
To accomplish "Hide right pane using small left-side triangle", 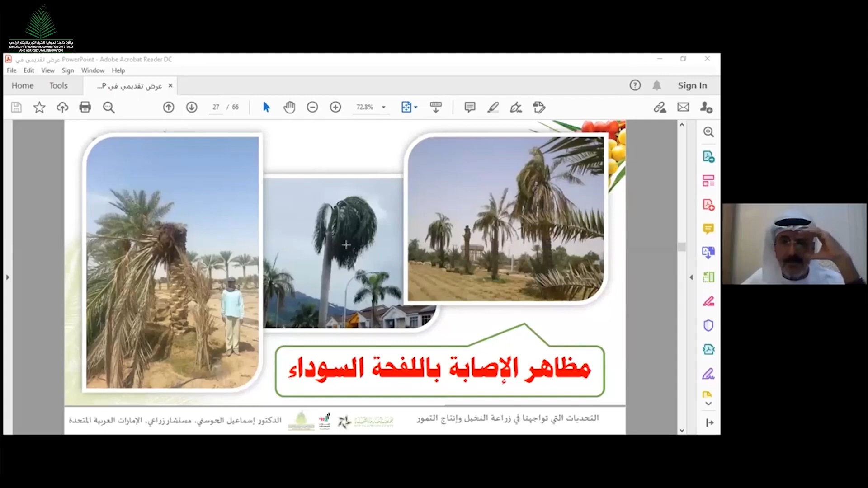I will click(691, 277).
